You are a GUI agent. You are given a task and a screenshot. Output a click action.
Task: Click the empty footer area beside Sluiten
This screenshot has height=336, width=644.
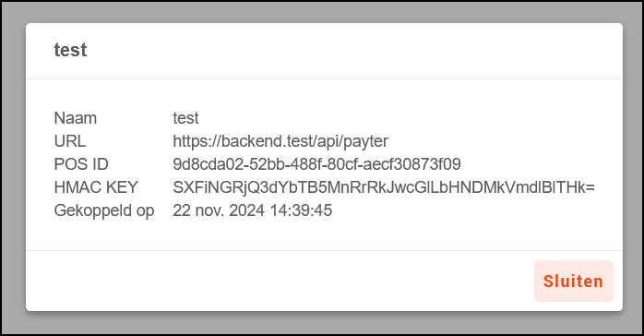coord(280,281)
